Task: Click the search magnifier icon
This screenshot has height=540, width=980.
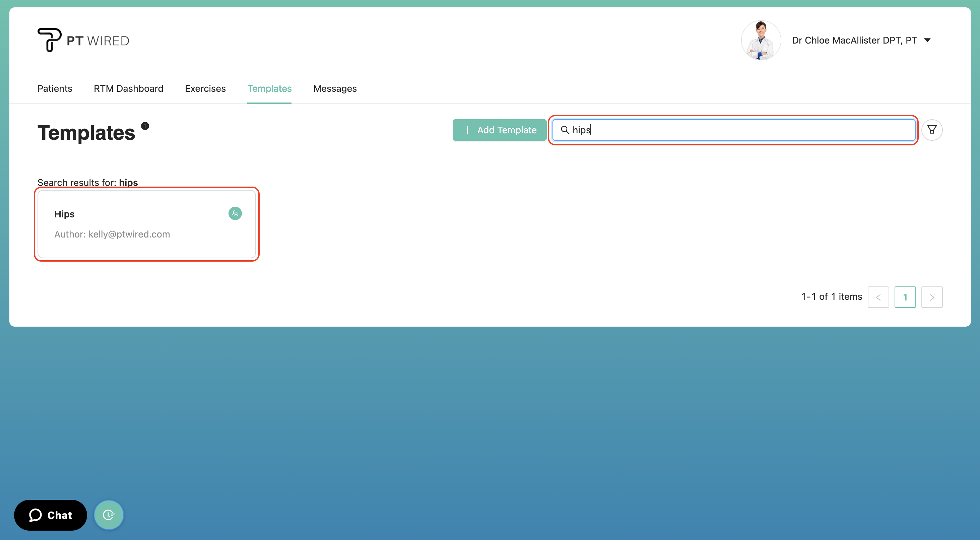Action: (566, 130)
